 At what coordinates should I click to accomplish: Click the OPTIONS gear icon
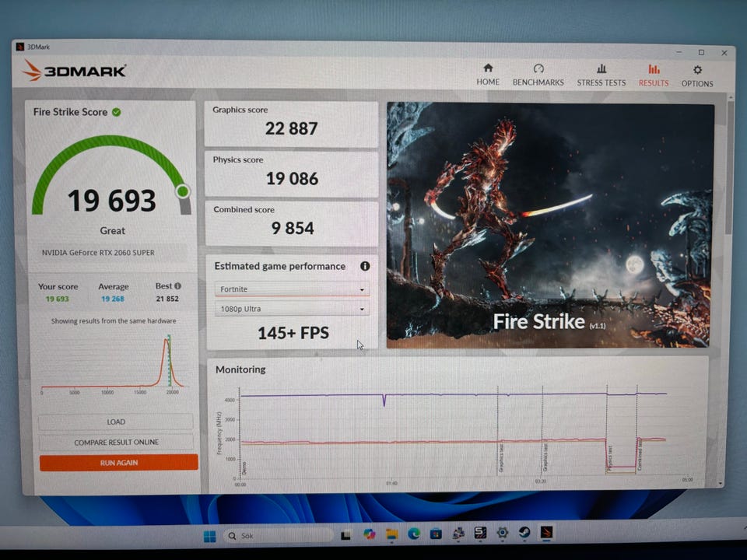pyautogui.click(x=697, y=70)
